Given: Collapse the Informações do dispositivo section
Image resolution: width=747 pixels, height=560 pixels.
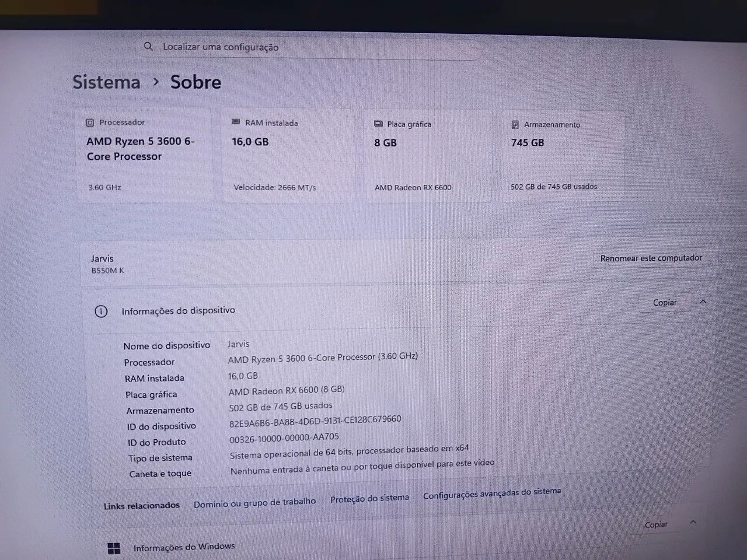Looking at the screenshot, I should point(703,302).
